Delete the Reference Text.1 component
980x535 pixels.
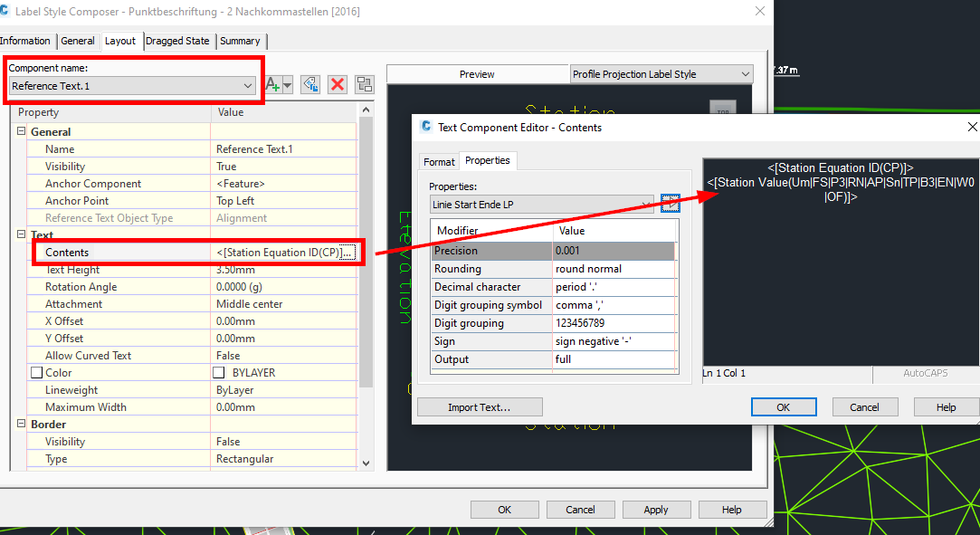[x=339, y=84]
